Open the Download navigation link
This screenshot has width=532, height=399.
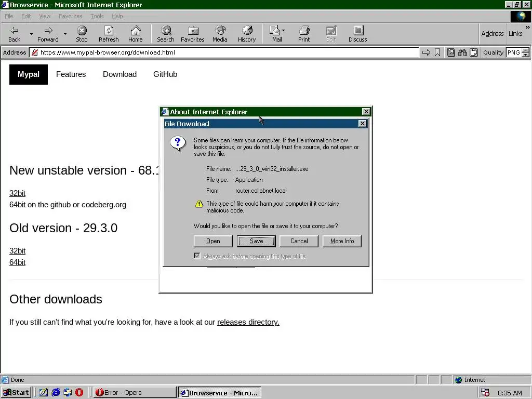(x=120, y=74)
